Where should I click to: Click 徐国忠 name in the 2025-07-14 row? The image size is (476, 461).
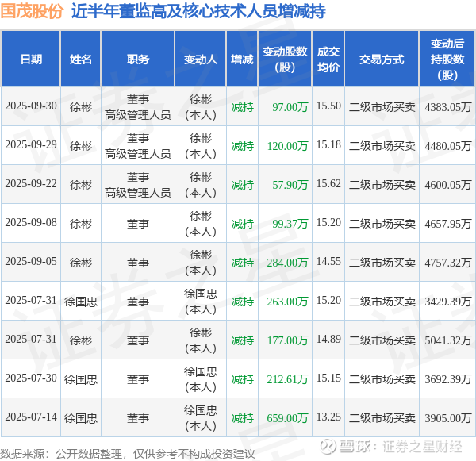(81, 418)
